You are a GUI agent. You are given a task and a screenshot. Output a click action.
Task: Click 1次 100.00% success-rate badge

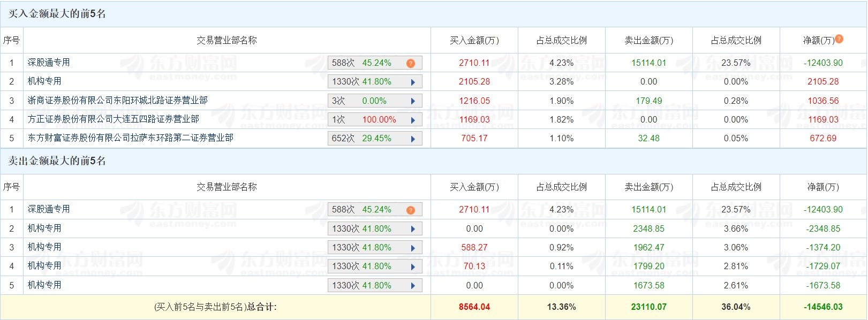point(375,120)
